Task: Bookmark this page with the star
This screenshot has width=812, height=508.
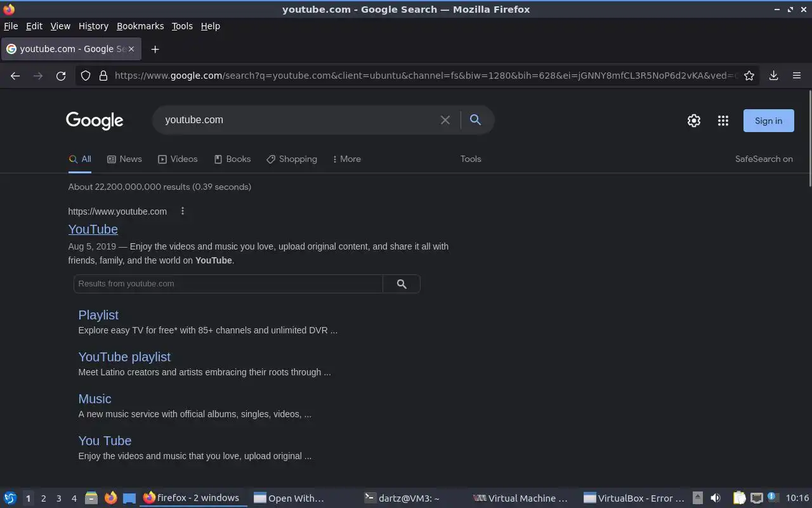Action: pos(749,76)
